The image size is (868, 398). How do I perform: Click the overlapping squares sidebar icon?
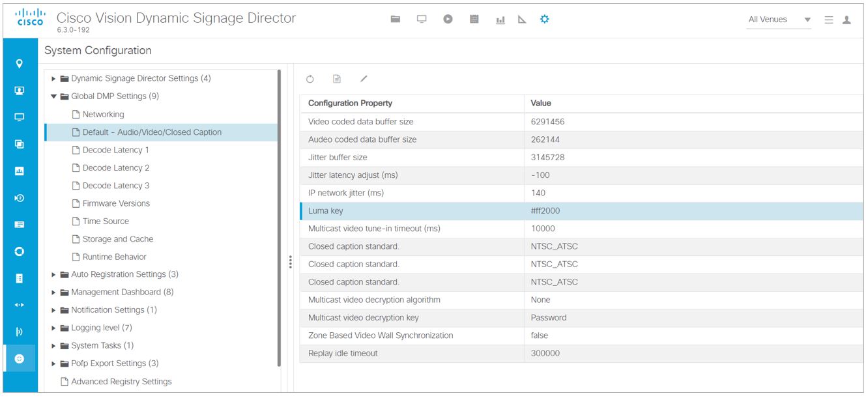(20, 144)
